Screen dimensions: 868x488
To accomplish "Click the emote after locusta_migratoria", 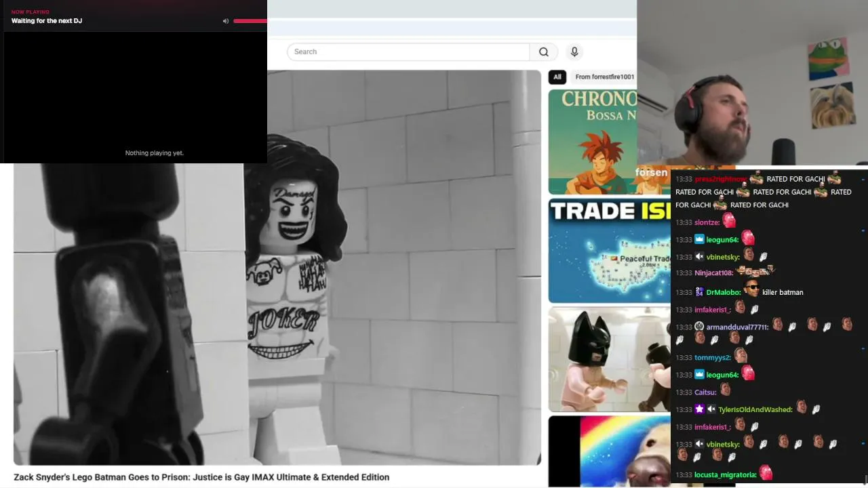I will coord(766,473).
